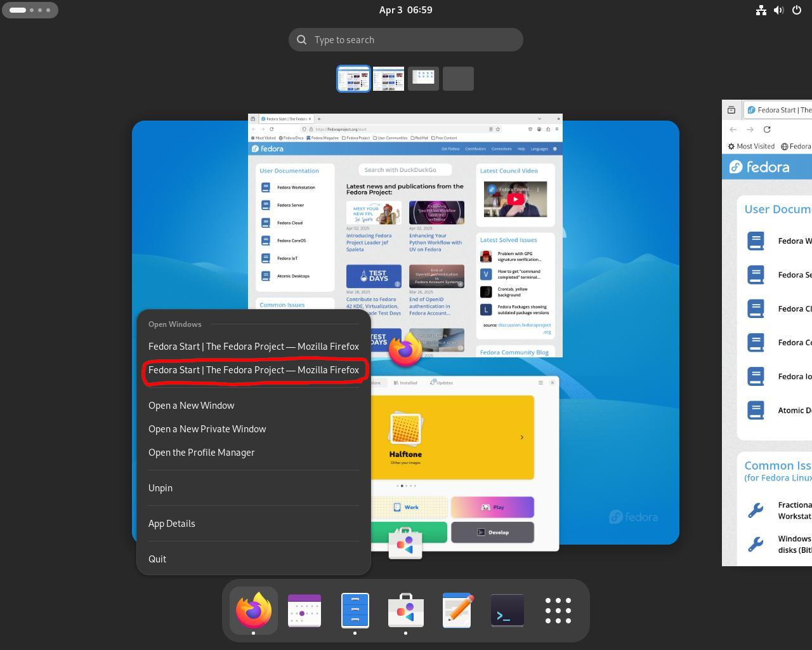Viewport: 812px width, 650px height.
Task: Click the Search with DuckDuckGo field in centered preview
Action: [x=405, y=169]
